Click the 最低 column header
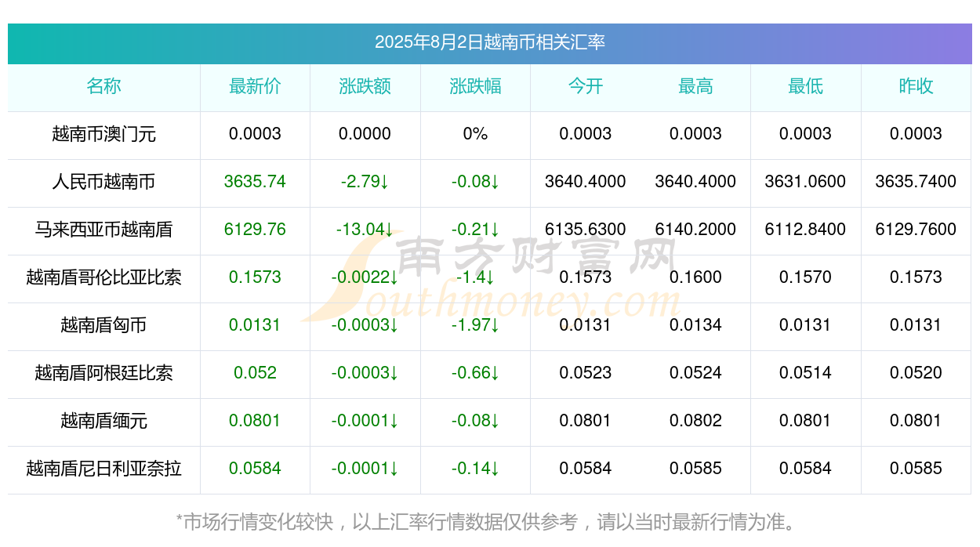This screenshot has width=980, height=547. point(806,86)
